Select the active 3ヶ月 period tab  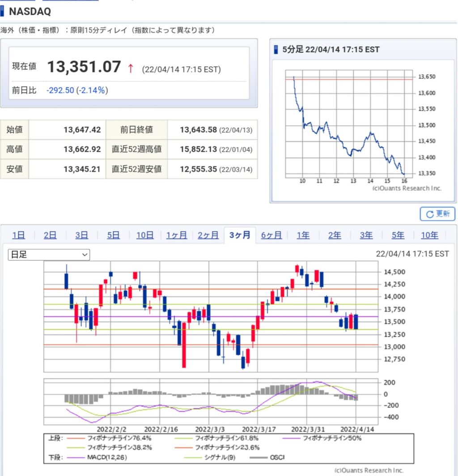coord(240,235)
